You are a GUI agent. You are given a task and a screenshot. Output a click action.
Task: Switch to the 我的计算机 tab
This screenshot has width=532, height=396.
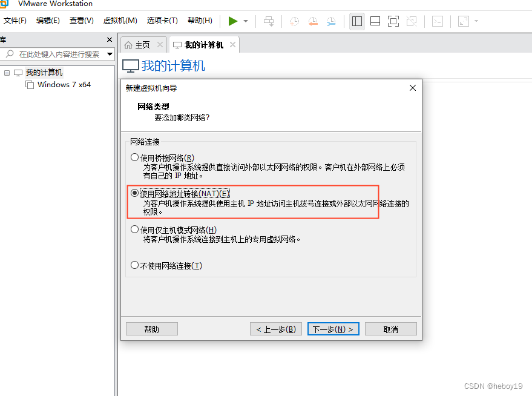(204, 45)
